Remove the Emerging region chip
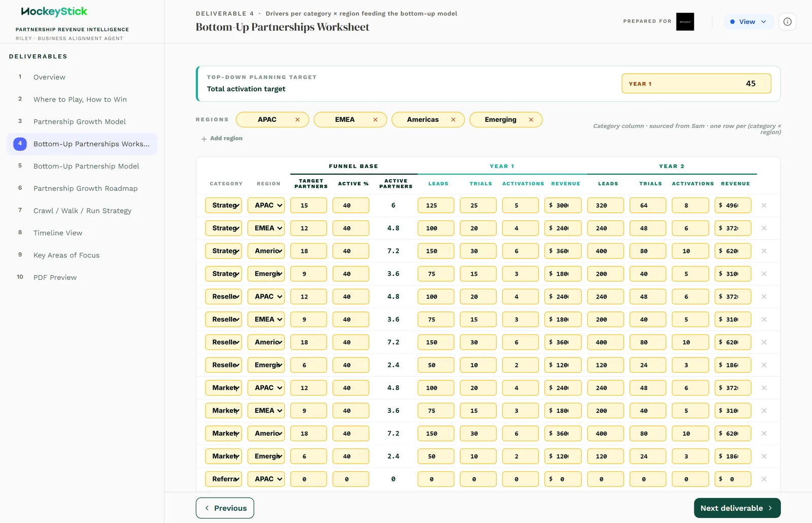812x523 pixels. [x=531, y=120]
